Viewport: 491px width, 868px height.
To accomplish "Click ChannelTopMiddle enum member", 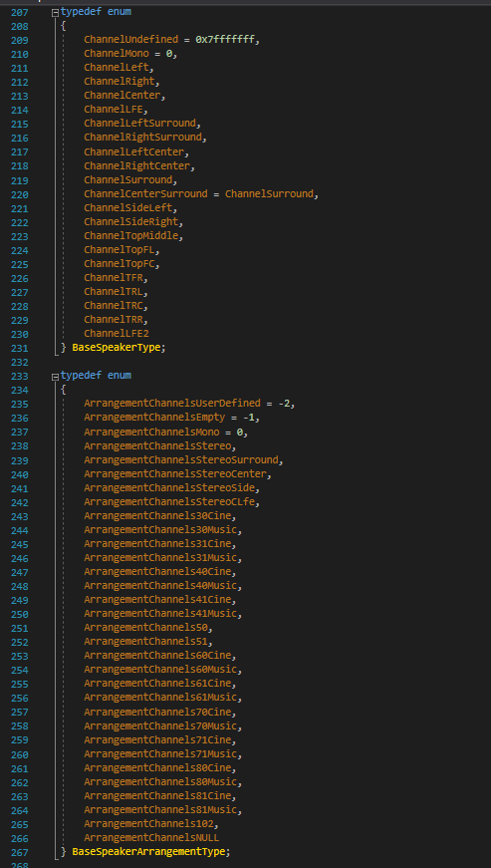I will pos(131,236).
